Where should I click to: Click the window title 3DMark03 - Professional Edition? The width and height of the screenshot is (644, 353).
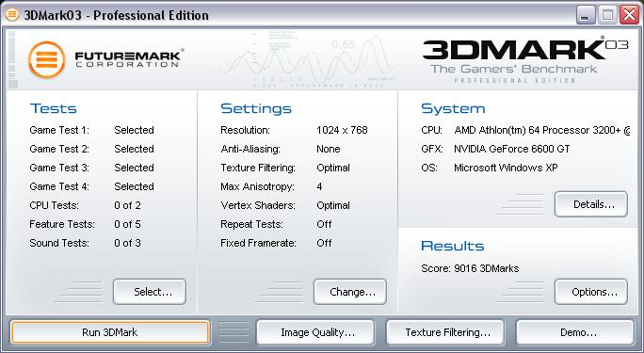tap(117, 15)
